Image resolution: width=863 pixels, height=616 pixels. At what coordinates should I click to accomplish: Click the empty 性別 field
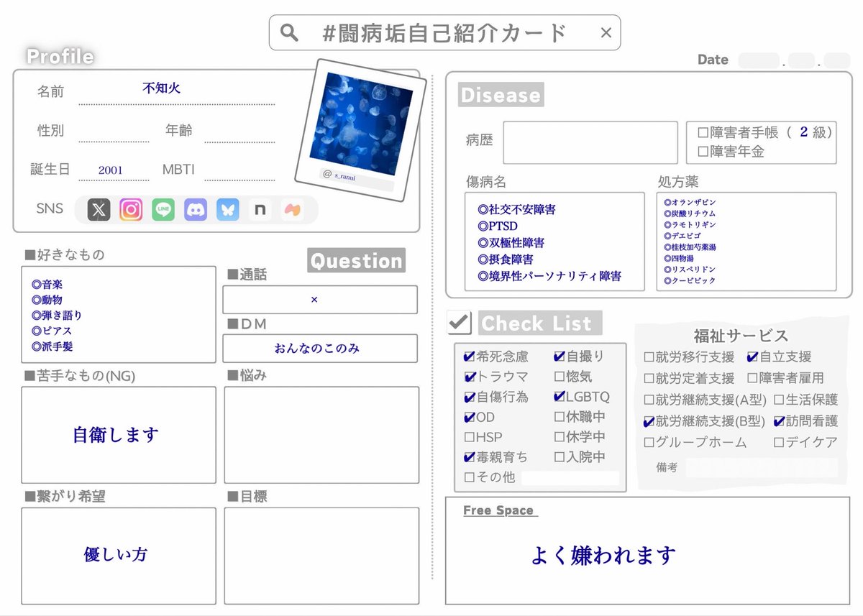click(x=113, y=131)
